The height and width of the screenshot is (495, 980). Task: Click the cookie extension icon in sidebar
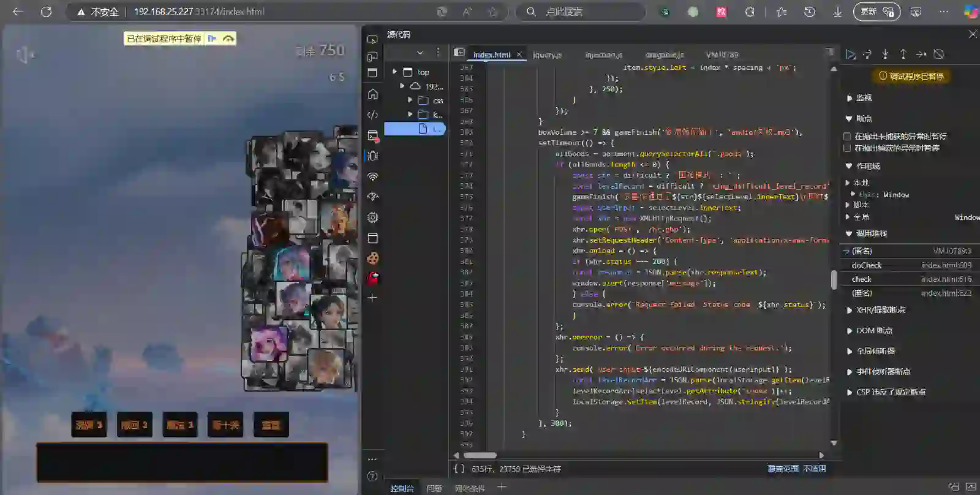coord(372,258)
